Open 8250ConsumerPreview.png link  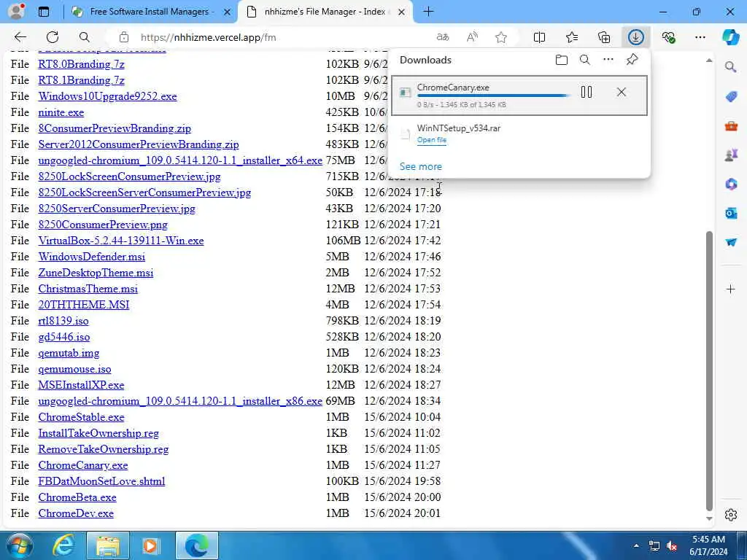(x=103, y=225)
